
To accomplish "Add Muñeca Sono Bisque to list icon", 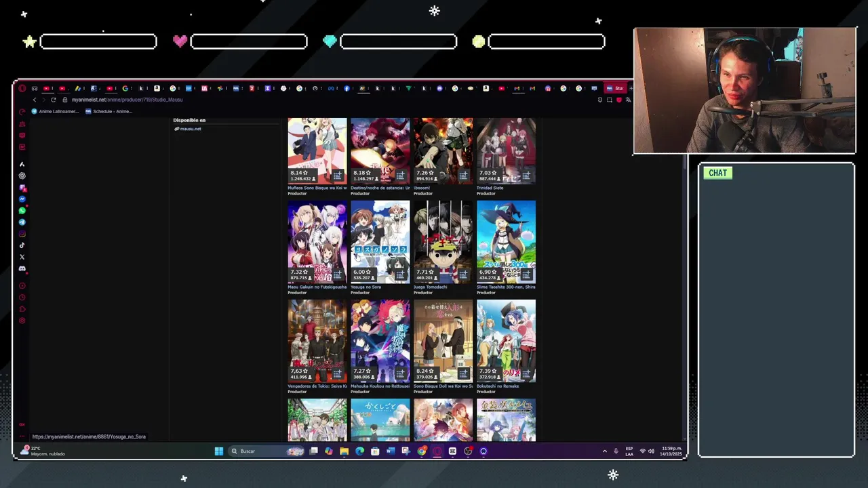I will 338,176.
